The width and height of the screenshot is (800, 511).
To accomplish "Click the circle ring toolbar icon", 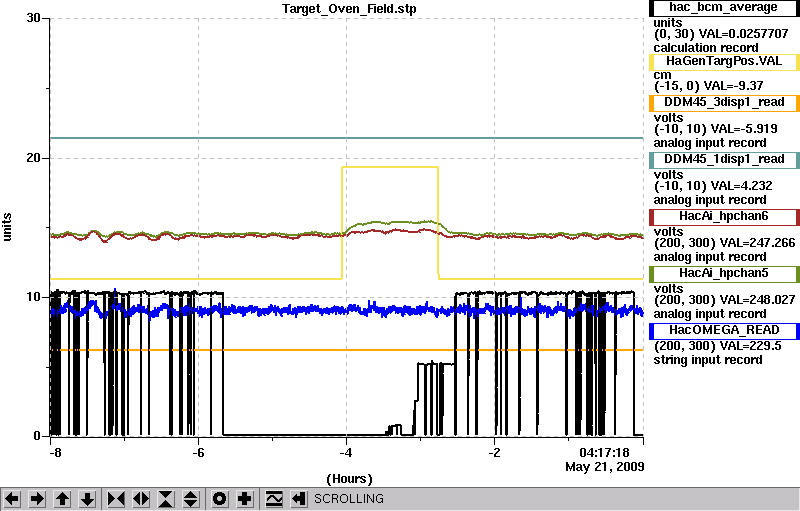I will [x=219, y=498].
